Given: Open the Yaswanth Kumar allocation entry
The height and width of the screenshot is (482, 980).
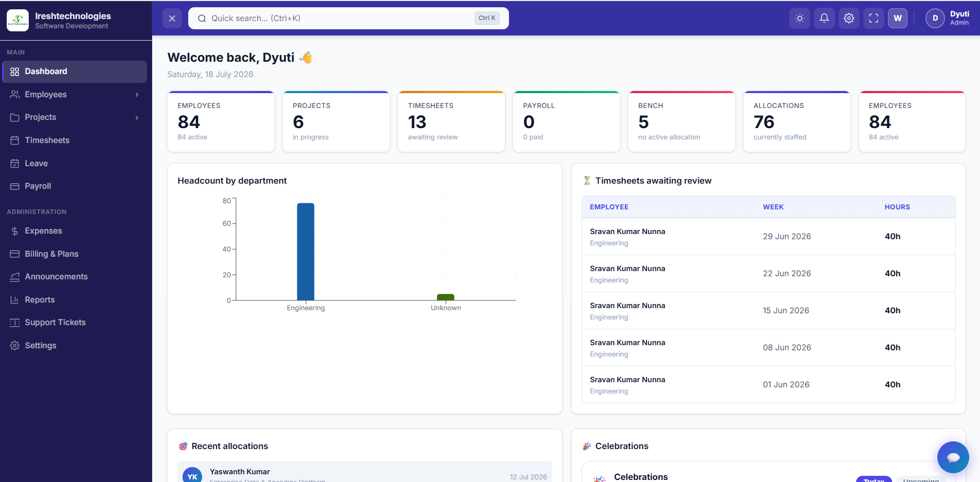Looking at the screenshot, I should tap(365, 472).
